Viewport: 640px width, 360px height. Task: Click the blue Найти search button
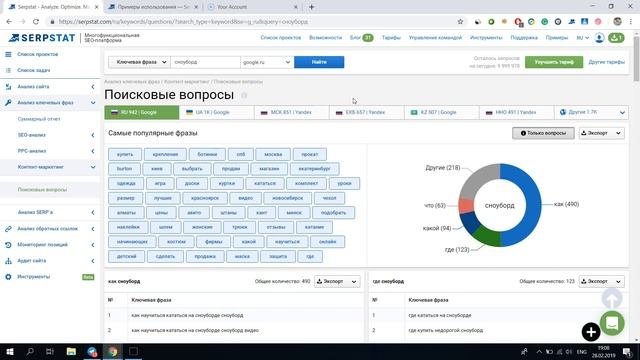point(319,62)
